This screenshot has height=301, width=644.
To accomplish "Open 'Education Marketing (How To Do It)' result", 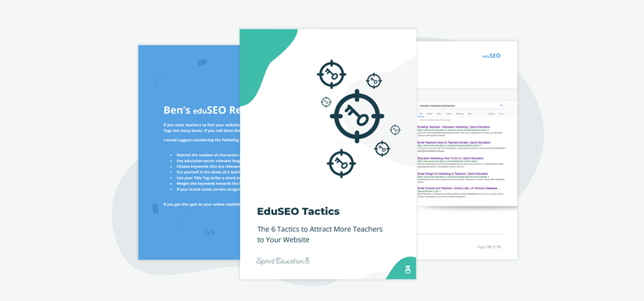I will 450,158.
